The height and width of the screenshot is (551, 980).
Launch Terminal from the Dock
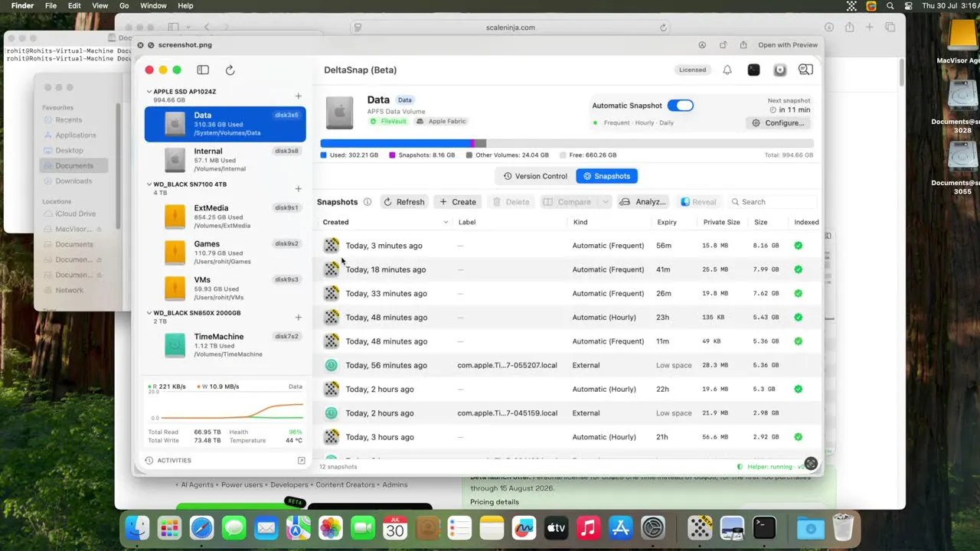(764, 527)
